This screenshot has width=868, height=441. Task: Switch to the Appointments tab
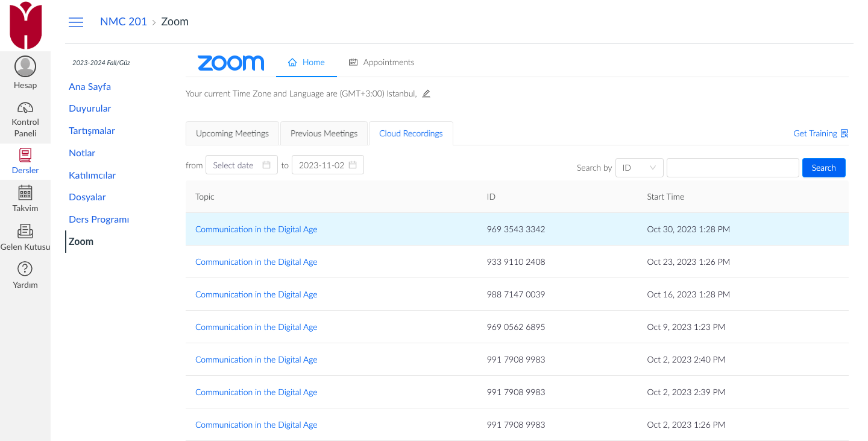click(x=382, y=62)
